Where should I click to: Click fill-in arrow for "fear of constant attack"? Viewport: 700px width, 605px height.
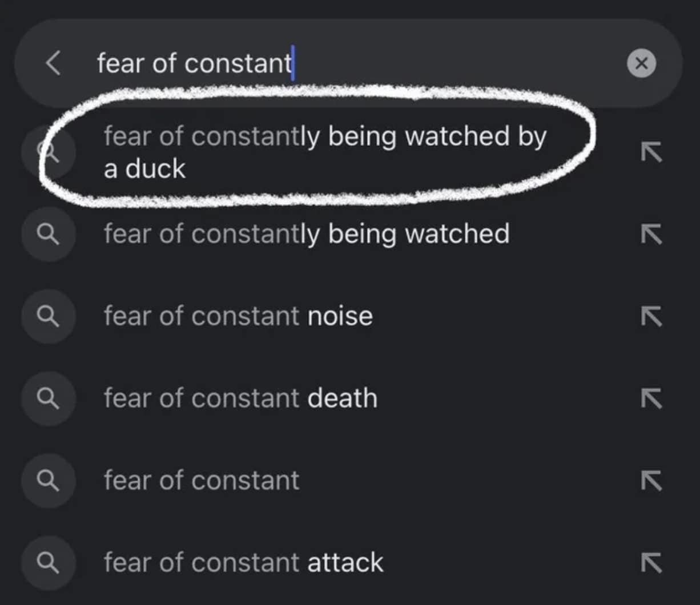point(651,563)
